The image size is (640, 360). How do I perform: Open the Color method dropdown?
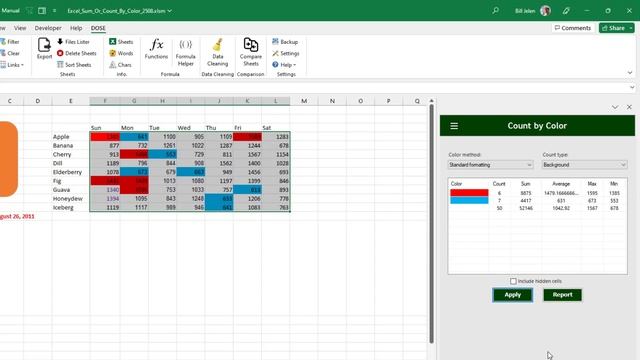tap(491, 165)
